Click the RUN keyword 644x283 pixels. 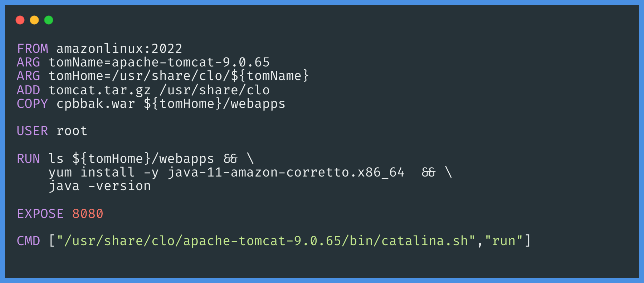tap(29, 159)
